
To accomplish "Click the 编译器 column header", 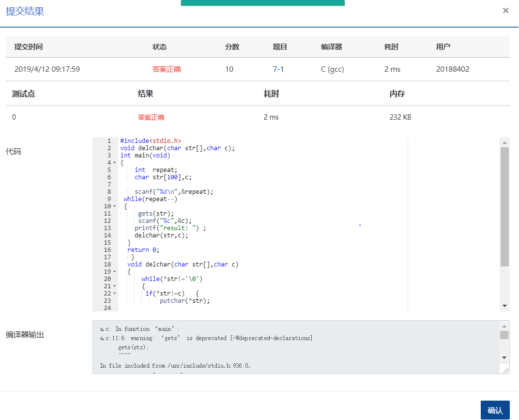I will tap(331, 47).
